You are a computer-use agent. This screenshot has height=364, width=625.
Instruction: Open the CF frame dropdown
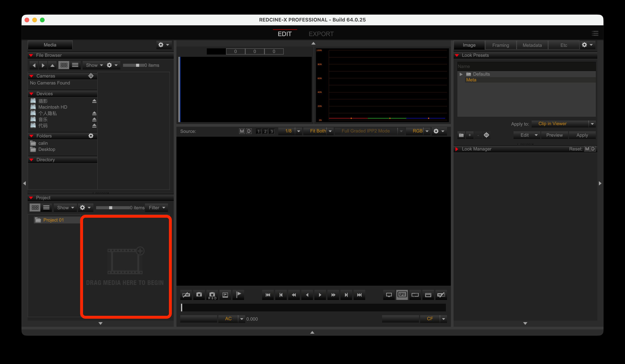[x=443, y=319]
